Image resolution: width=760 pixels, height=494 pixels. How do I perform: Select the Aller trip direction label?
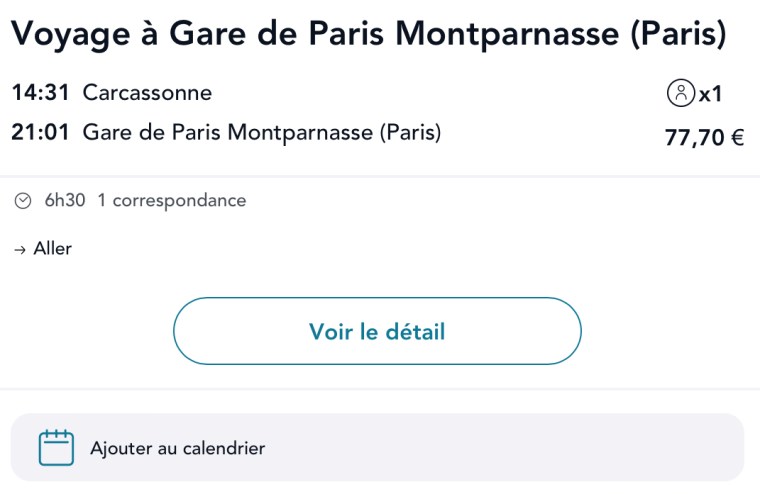click(x=53, y=249)
